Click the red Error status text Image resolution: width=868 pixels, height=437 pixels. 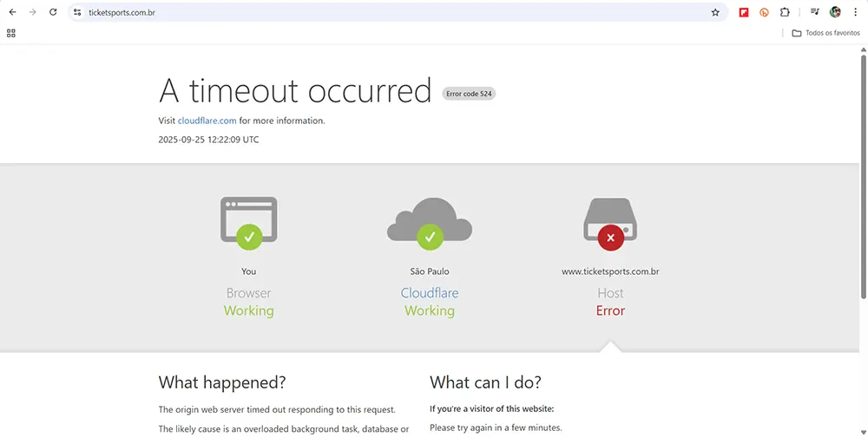tap(610, 310)
